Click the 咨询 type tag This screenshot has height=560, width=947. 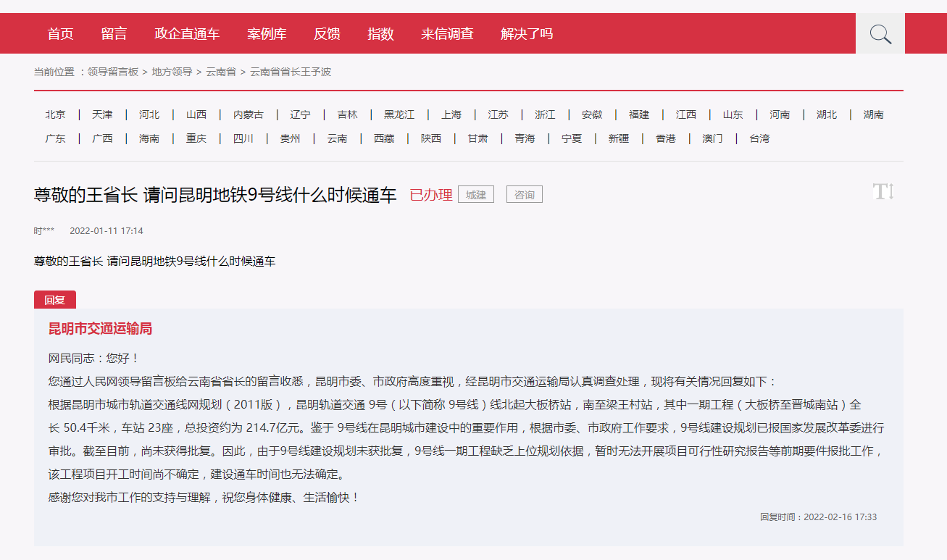tap(525, 195)
